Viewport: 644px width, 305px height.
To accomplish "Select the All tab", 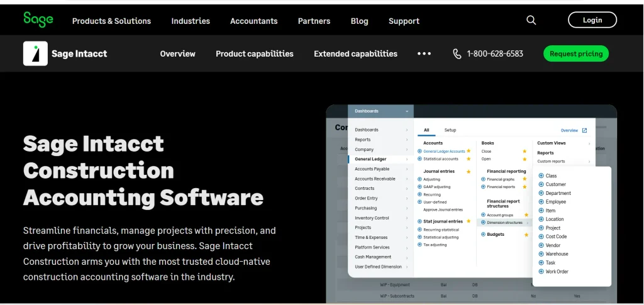I will [x=426, y=130].
